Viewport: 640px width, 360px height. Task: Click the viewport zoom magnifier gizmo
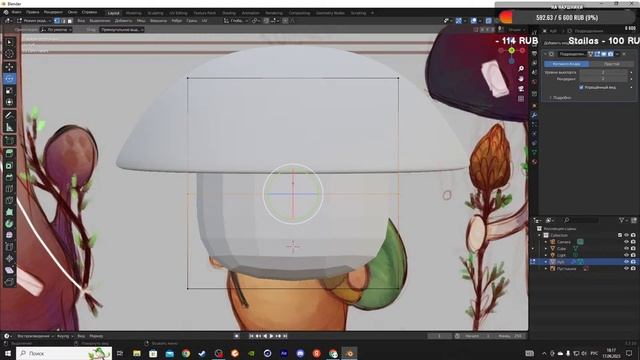point(521,69)
